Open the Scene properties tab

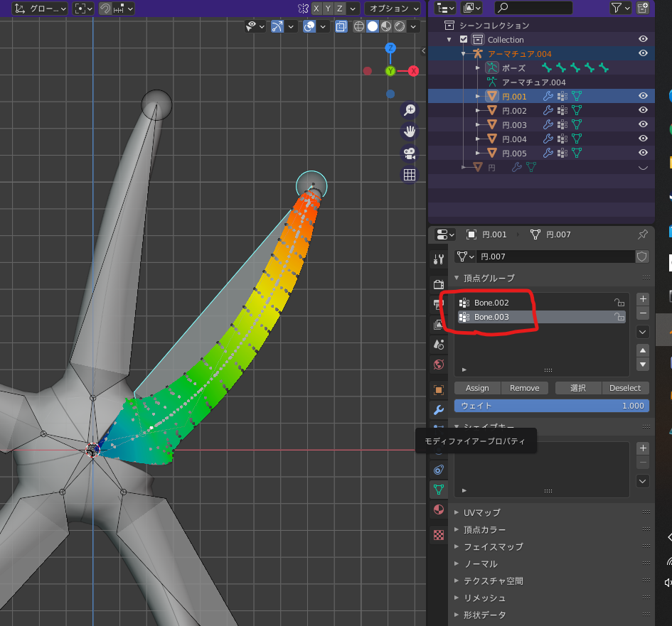[x=439, y=345]
